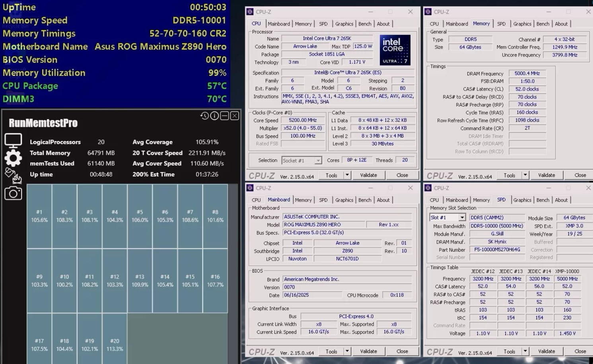Click CPU-Z app icon in CPU window title
The image size is (593, 364).
click(x=250, y=12)
